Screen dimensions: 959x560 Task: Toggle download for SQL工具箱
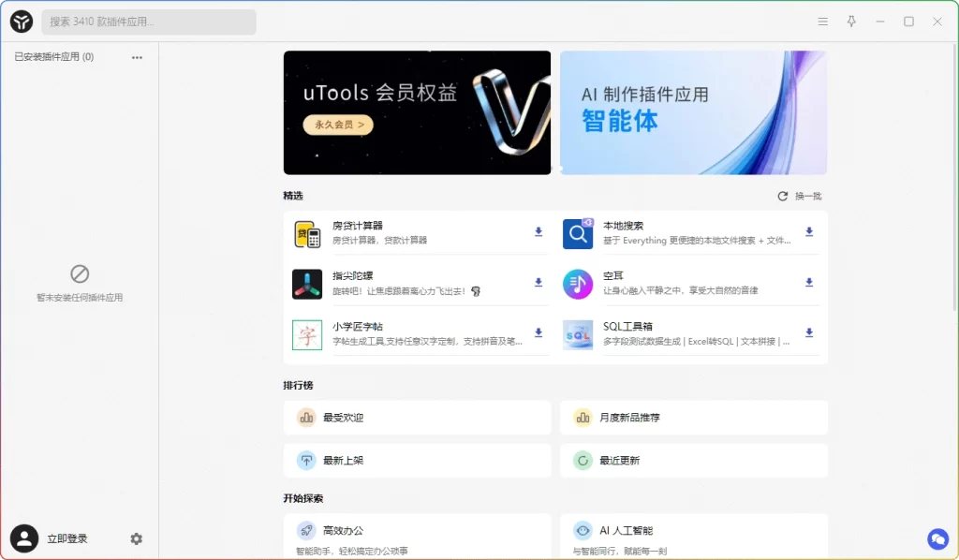pos(807,332)
